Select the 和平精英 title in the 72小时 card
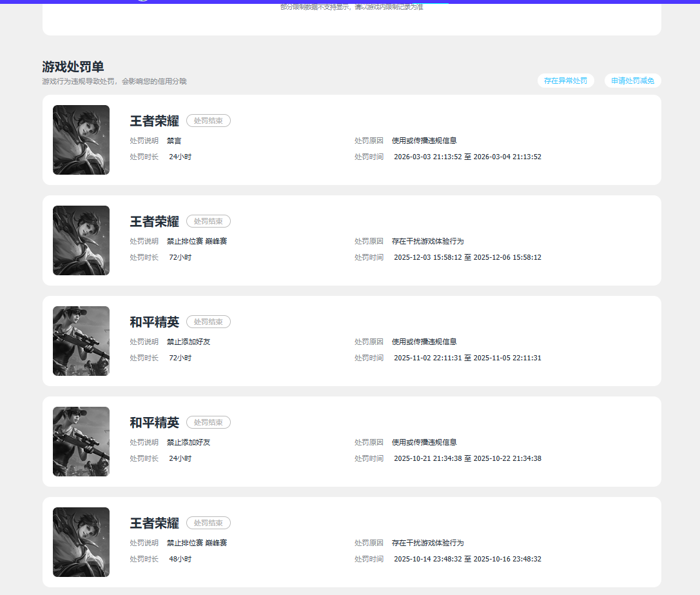 pyautogui.click(x=155, y=322)
